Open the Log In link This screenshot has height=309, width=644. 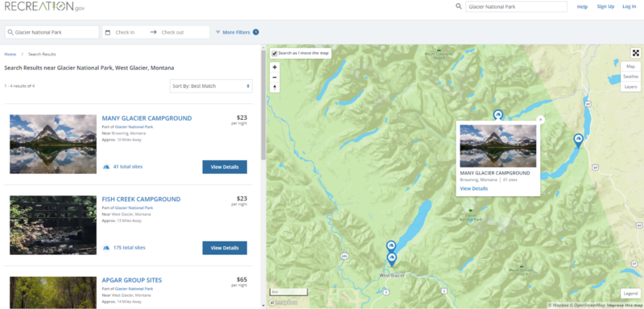tap(629, 6)
